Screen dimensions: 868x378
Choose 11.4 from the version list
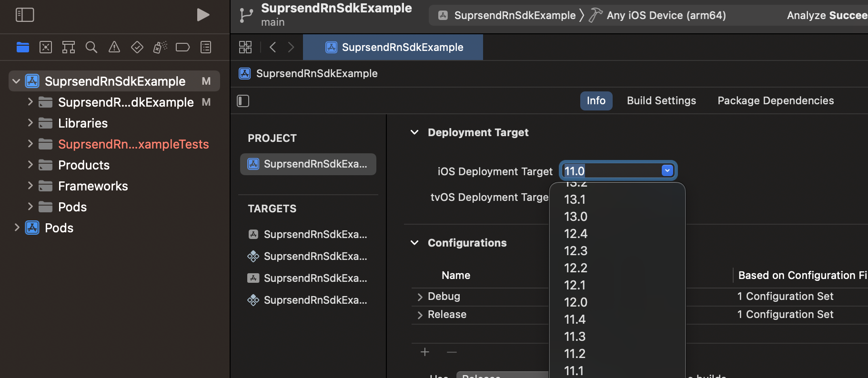pos(617,319)
